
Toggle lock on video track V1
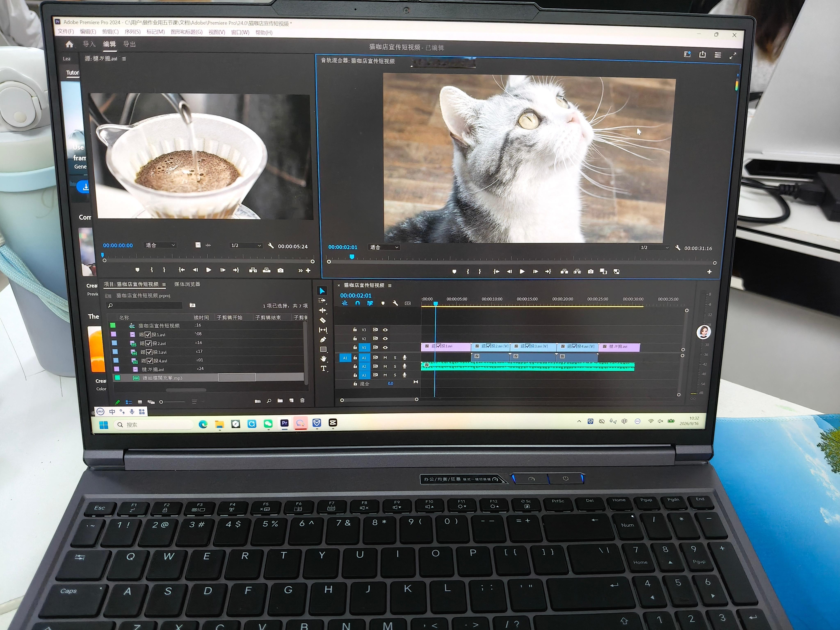[355, 347]
